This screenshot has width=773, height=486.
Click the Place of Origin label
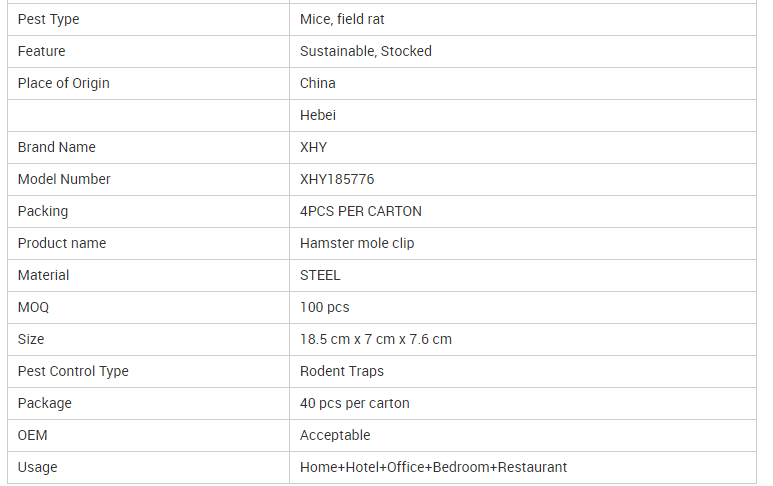coord(64,83)
